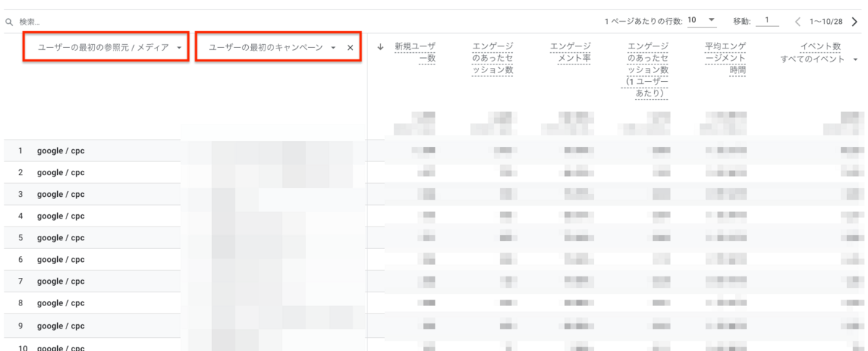The height and width of the screenshot is (351, 868).
Task: Click the search magnifier icon
Action: (x=9, y=22)
